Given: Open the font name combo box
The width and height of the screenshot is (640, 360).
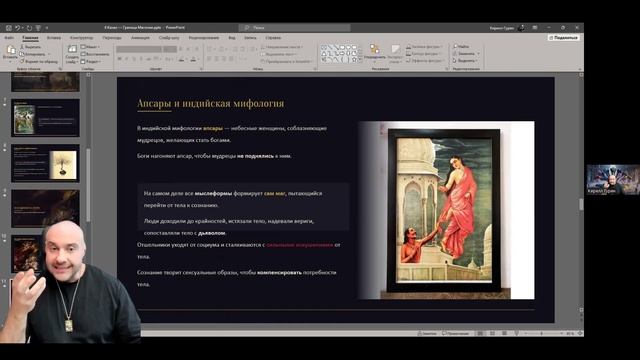Looking at the screenshot, I should click(x=139, y=49).
